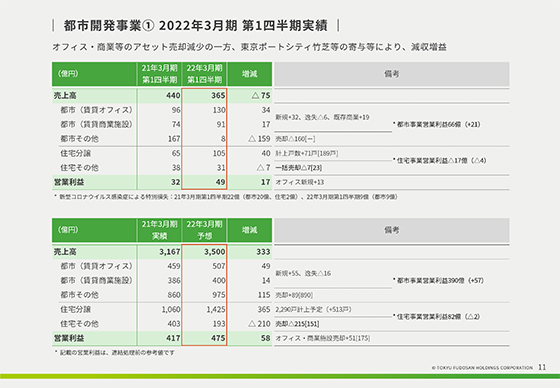Select 都市その他 forecast value 975
Viewport: 560px width, 388px height.
pos(219,295)
